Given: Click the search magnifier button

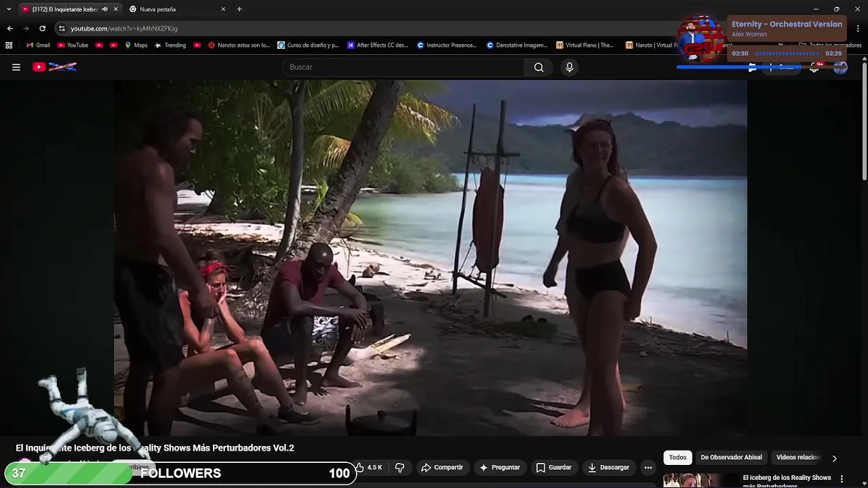Looking at the screenshot, I should 538,67.
